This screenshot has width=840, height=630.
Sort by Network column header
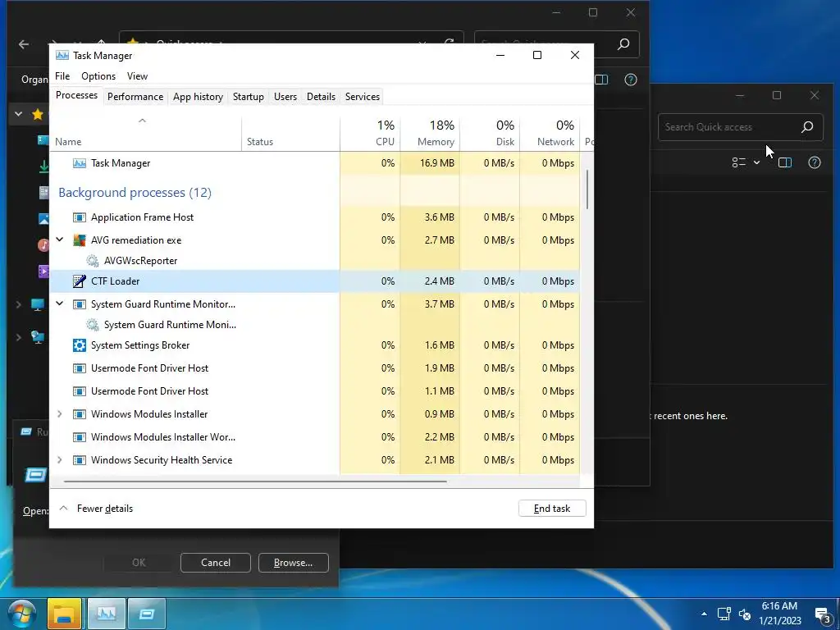click(550, 133)
